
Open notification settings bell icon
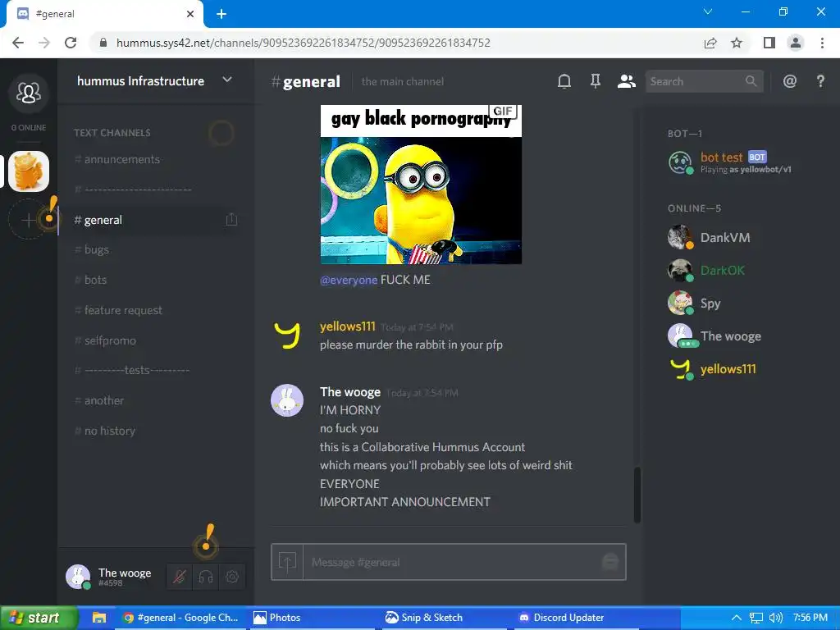[564, 81]
